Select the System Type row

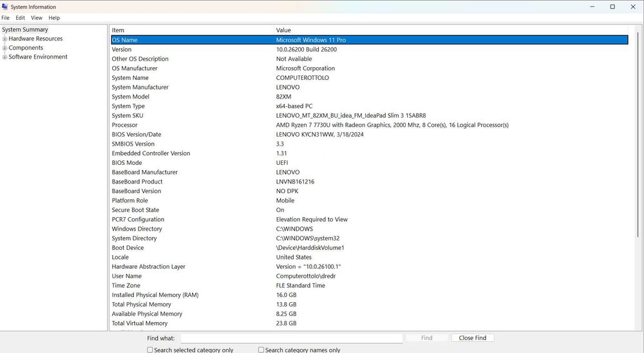pos(370,106)
